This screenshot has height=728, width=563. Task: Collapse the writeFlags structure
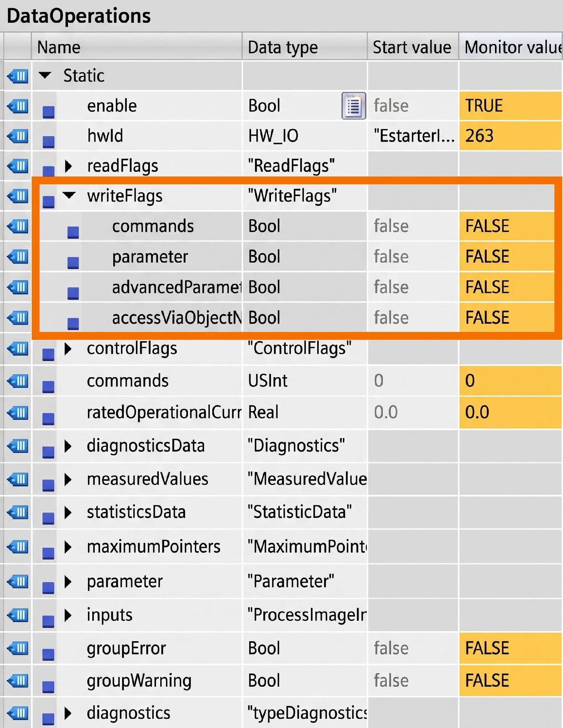[69, 195]
